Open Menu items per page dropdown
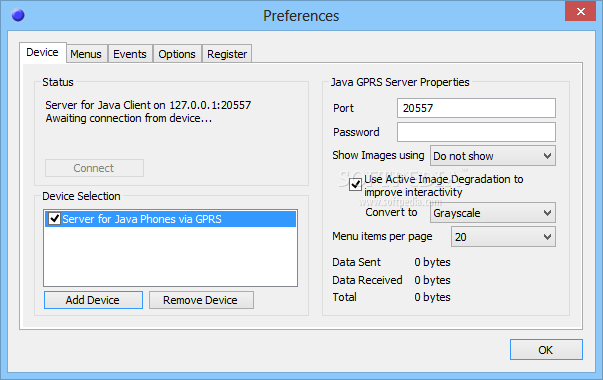603x380 pixels. tap(503, 237)
